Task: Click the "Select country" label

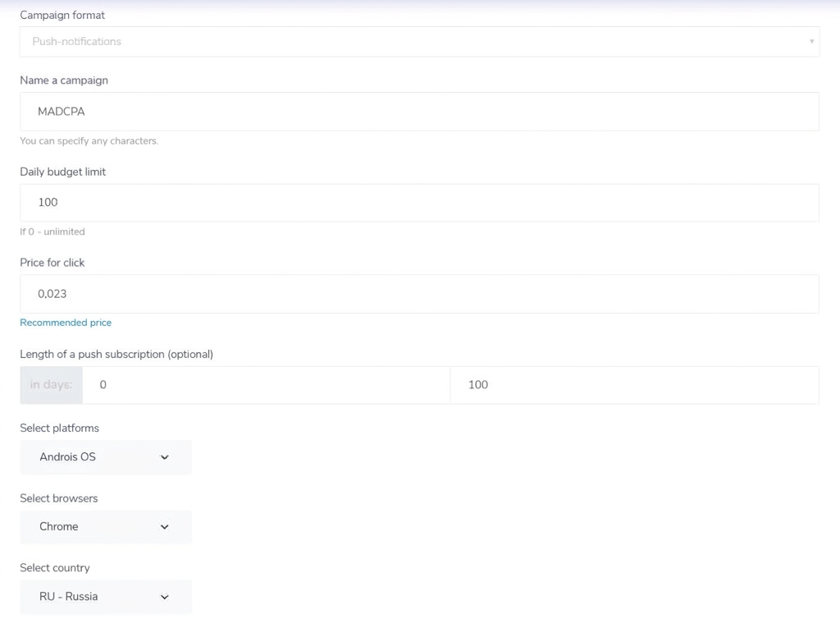Action: click(x=55, y=568)
